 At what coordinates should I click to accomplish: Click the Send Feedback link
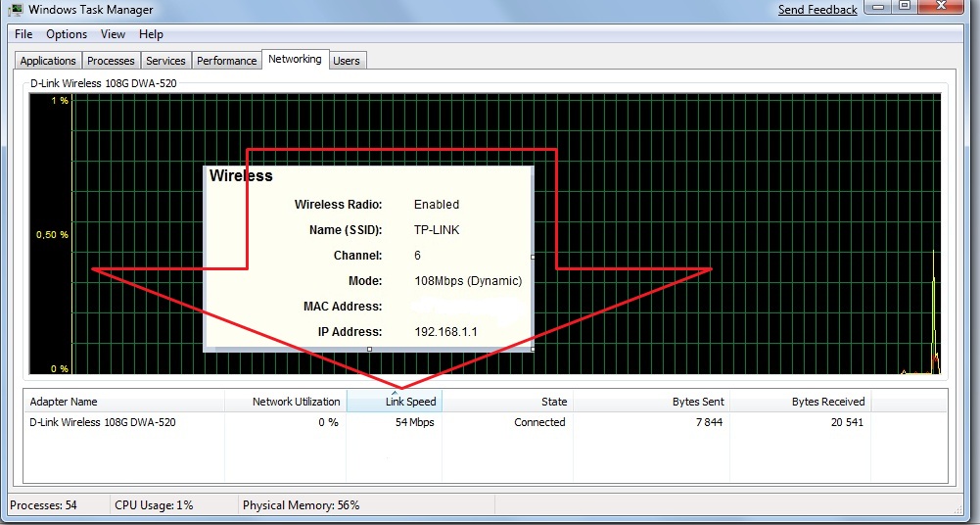coord(817,10)
